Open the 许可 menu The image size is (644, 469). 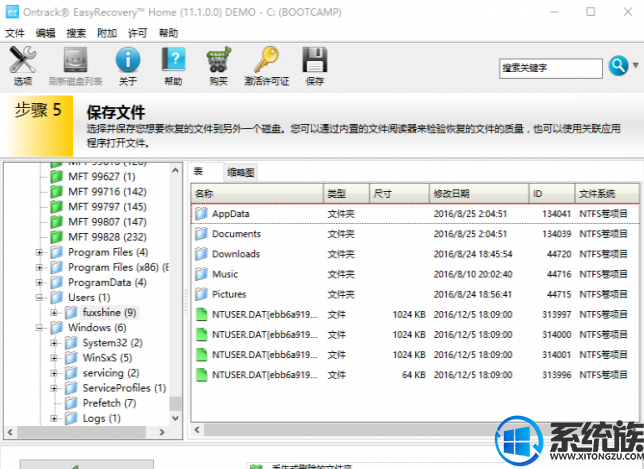(138, 33)
